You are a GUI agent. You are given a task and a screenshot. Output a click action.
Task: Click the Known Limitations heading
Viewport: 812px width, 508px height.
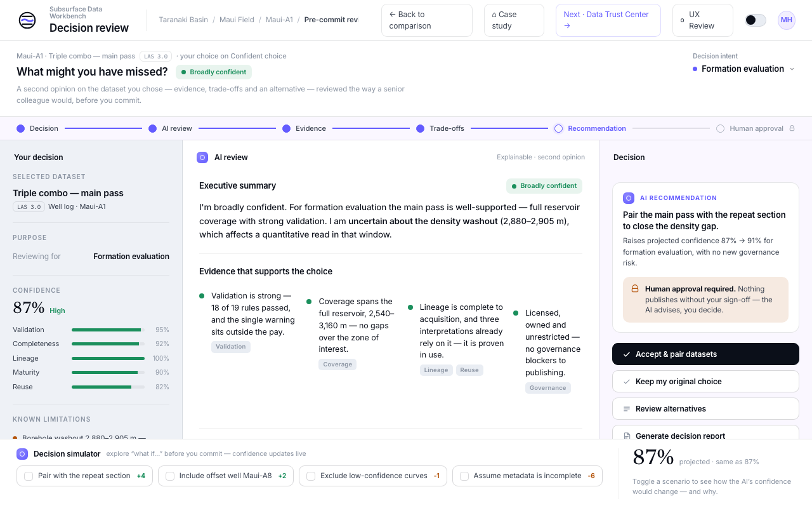(51, 419)
